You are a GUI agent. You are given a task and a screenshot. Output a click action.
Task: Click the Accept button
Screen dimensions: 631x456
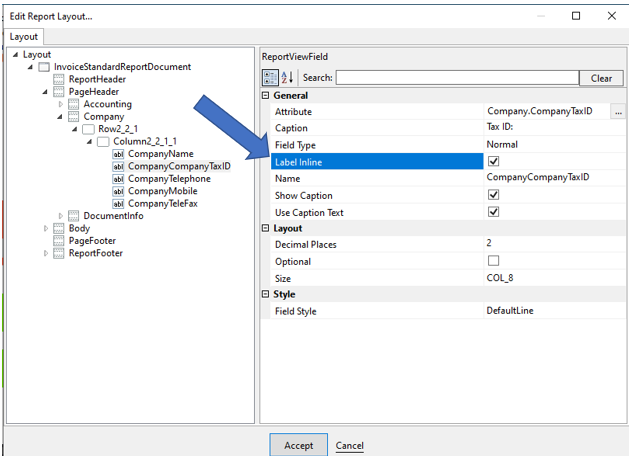pos(299,445)
